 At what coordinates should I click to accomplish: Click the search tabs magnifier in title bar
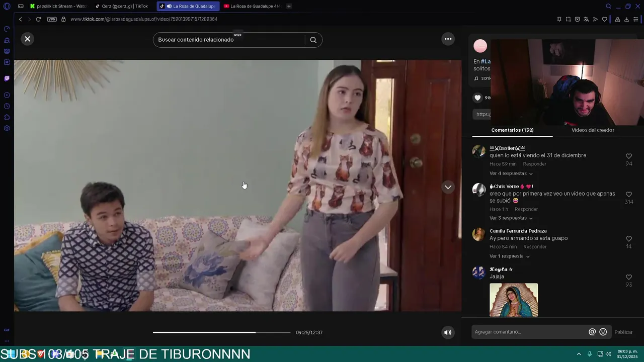(608, 6)
